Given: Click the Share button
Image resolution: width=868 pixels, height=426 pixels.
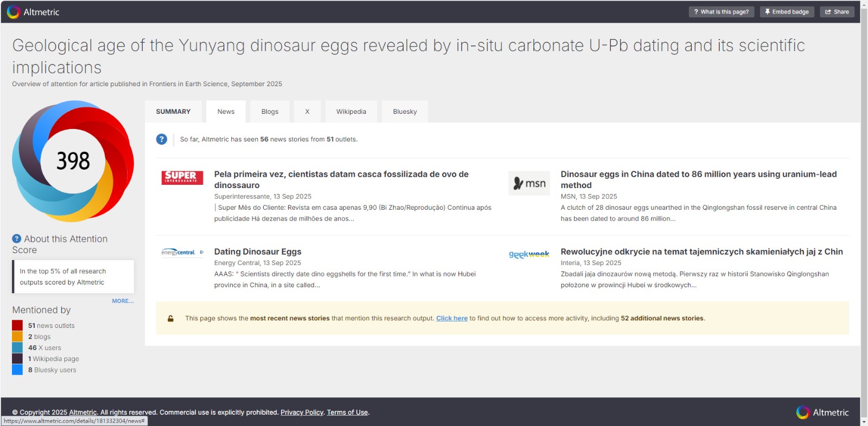Looking at the screenshot, I should click(837, 12).
